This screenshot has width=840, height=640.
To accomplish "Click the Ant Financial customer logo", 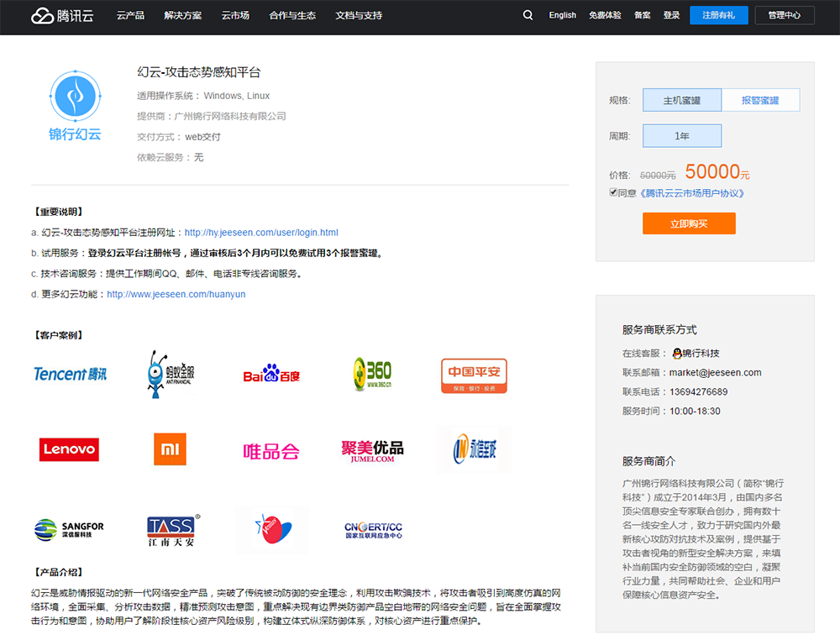I will [171, 374].
